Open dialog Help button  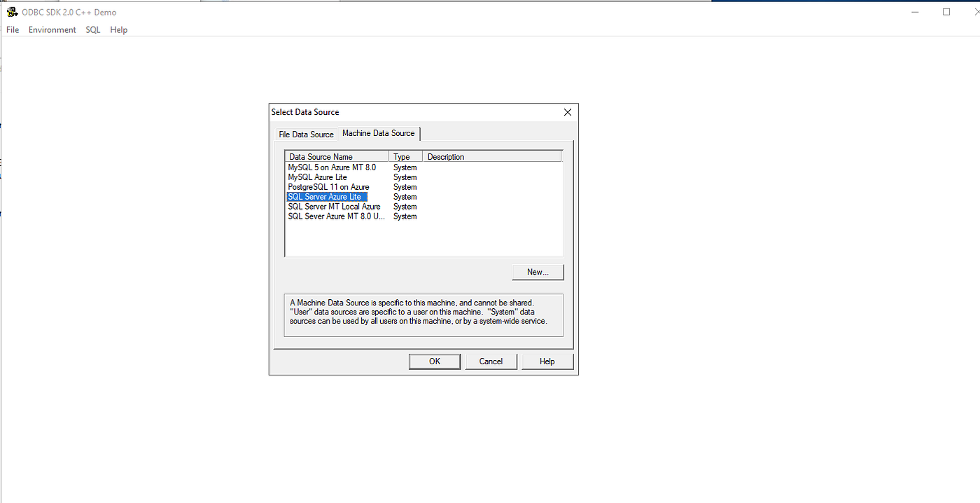coord(547,361)
